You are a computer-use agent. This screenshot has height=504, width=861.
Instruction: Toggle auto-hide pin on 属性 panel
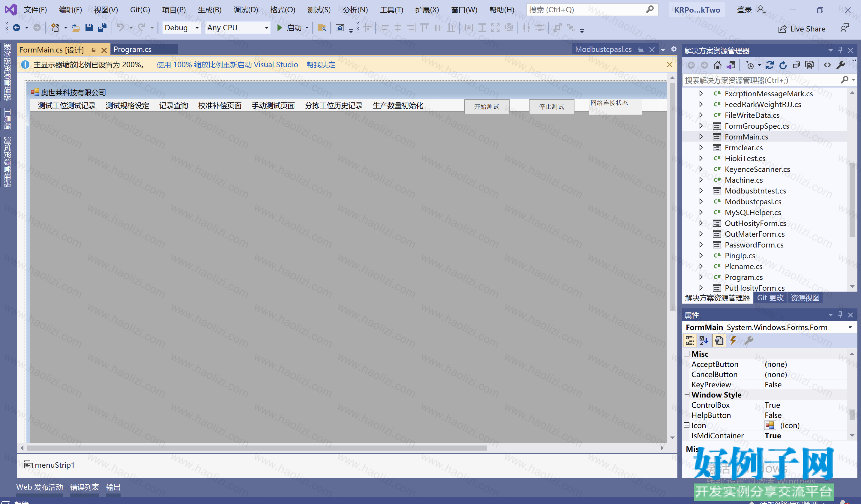pos(840,315)
